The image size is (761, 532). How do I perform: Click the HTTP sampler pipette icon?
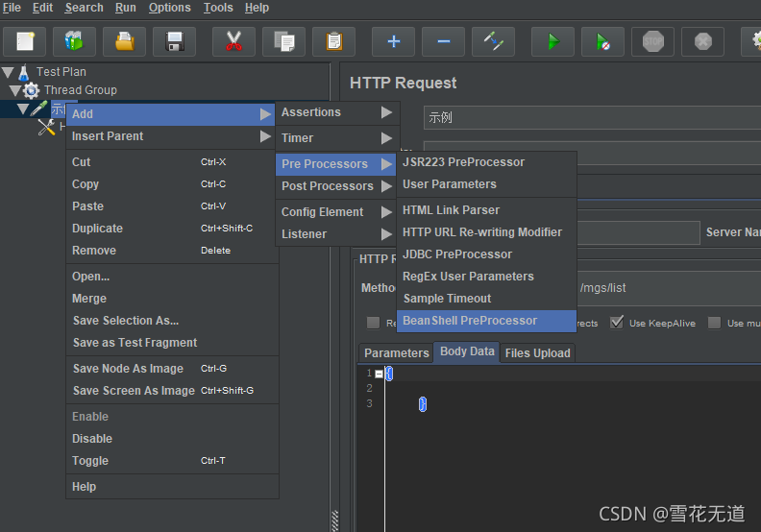click(38, 109)
